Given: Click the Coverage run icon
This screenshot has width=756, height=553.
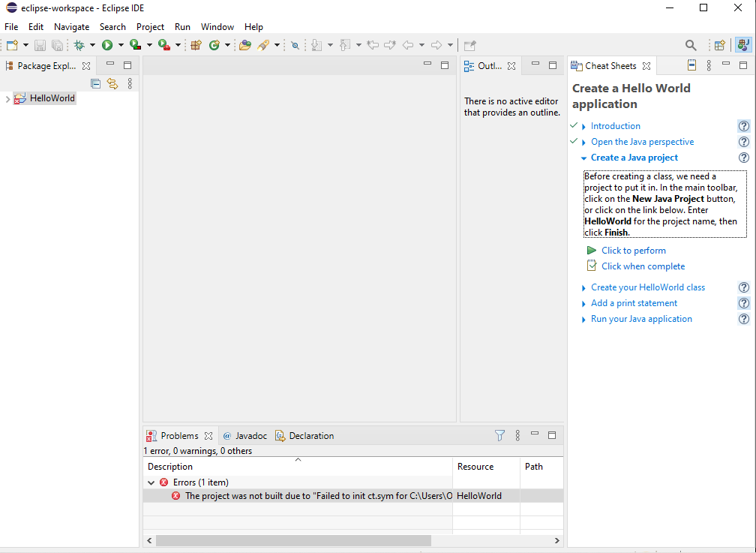Looking at the screenshot, I should coord(136,45).
